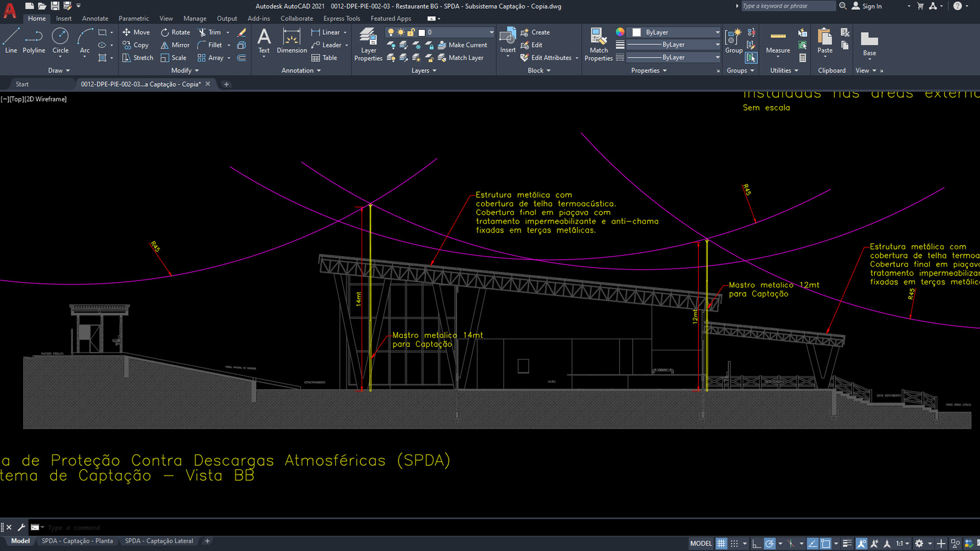
Task: Select the Line drawing tool
Action: pyautogui.click(x=11, y=41)
